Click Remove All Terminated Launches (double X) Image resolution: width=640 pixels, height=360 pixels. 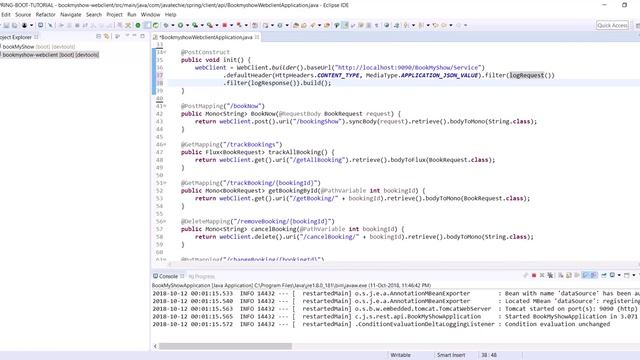point(550,276)
